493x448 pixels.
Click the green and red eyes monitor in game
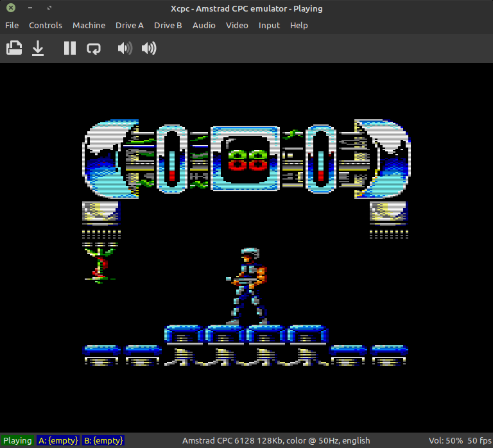click(x=246, y=159)
